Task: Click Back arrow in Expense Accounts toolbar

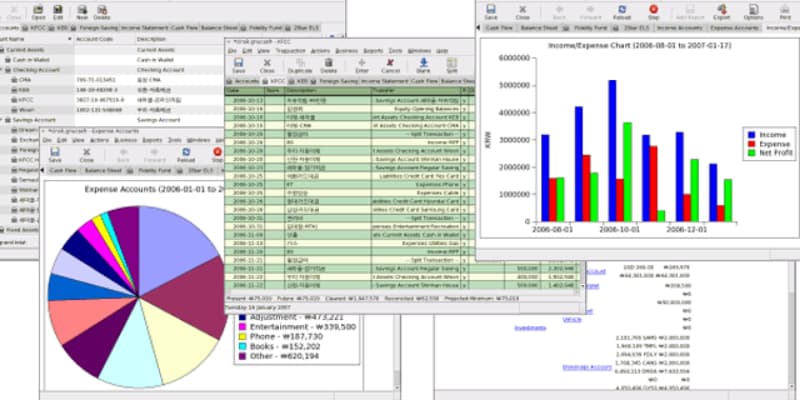Action: (x=123, y=154)
